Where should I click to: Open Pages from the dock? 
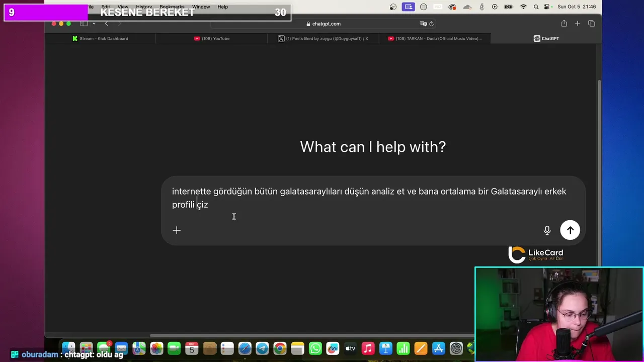coord(421,348)
